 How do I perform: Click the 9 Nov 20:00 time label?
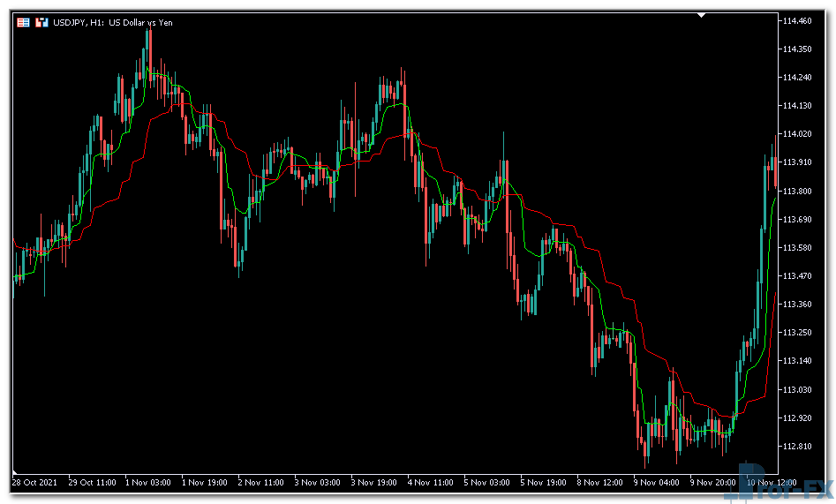click(714, 482)
